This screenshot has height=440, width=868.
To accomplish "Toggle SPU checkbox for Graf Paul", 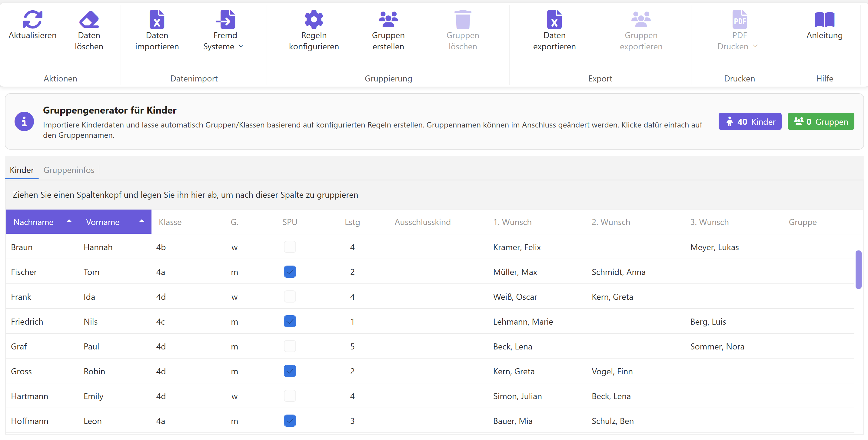I will coord(290,346).
